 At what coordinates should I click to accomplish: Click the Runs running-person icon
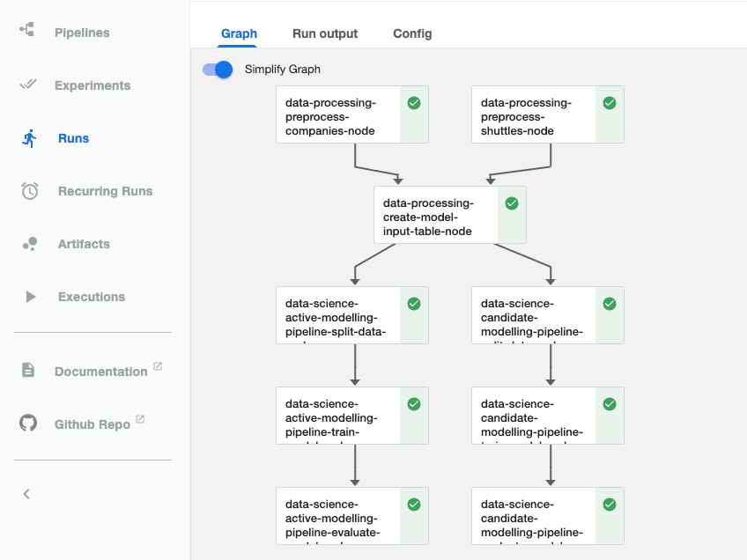(30, 138)
